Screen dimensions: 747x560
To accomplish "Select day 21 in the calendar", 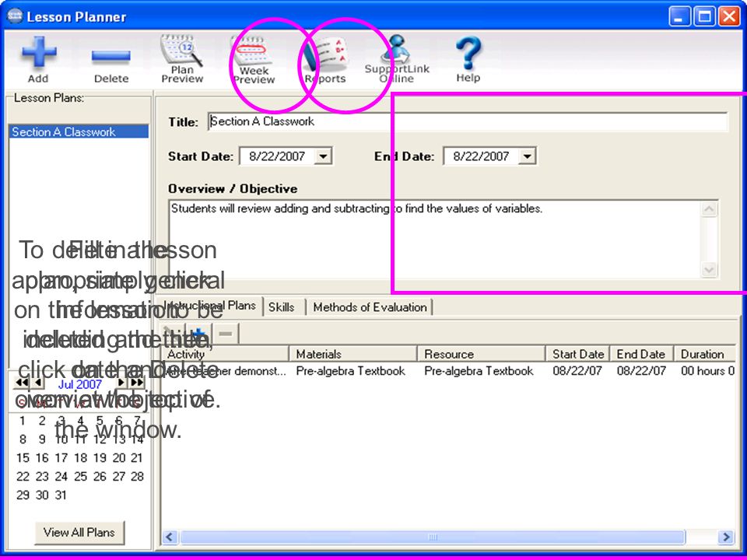I will click(137, 458).
